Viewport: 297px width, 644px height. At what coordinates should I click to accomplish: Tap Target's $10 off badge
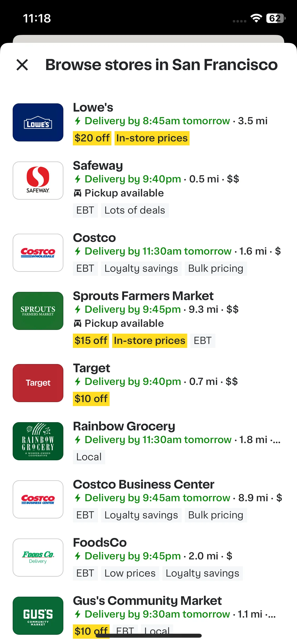(91, 399)
